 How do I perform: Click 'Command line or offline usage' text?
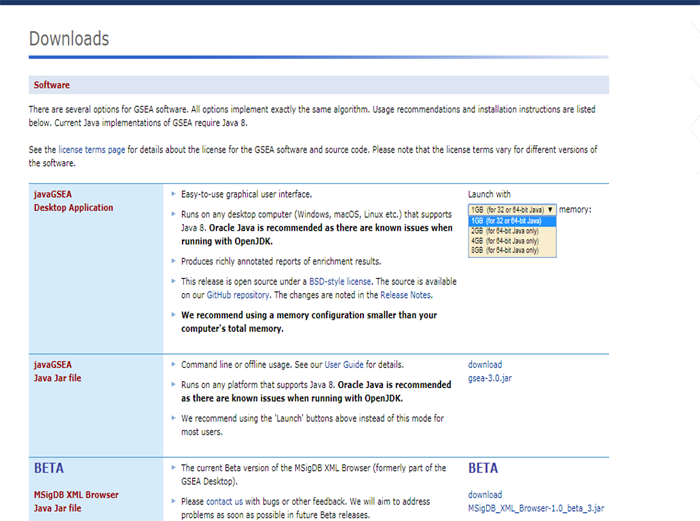point(292,365)
